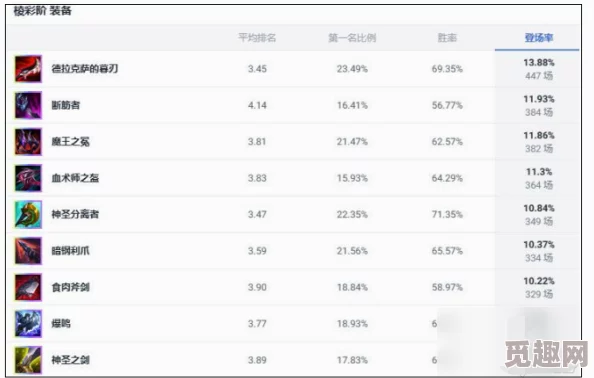The image size is (594, 378).
Task: Click the 爆鸣 item icon
Action: (28, 323)
